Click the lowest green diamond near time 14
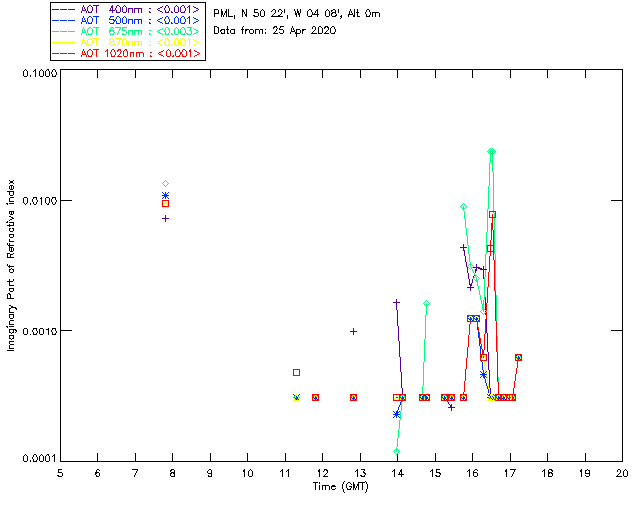This screenshot has height=512, width=640. click(x=396, y=451)
